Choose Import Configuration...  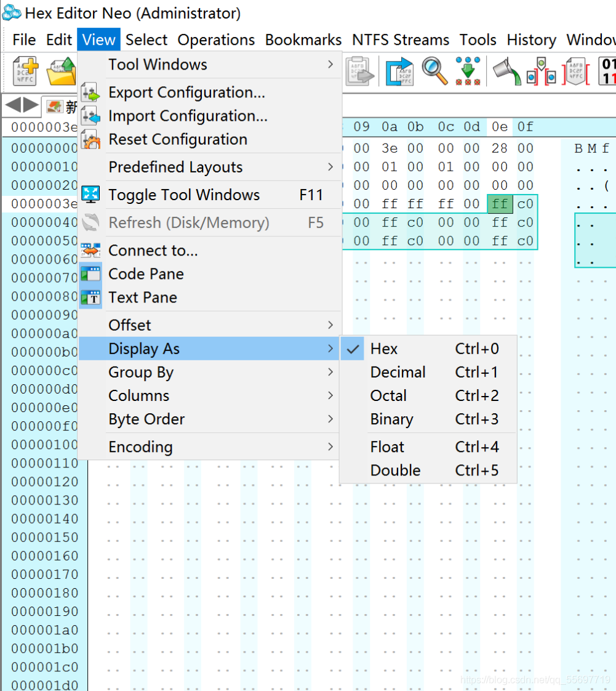point(210,116)
